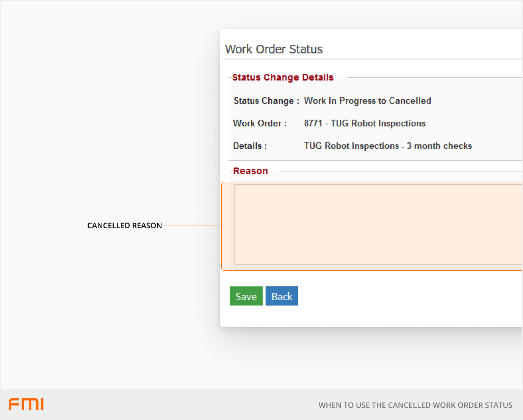Select the Status Change Details heading
Screen dimensions: 523x420
pos(283,77)
